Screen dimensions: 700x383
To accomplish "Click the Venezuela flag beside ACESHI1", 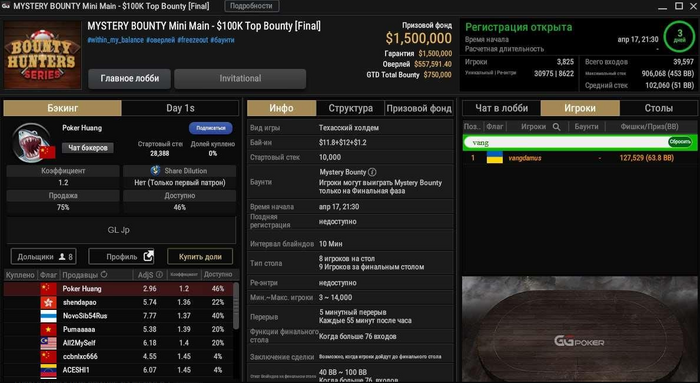I will pyautogui.click(x=48, y=371).
